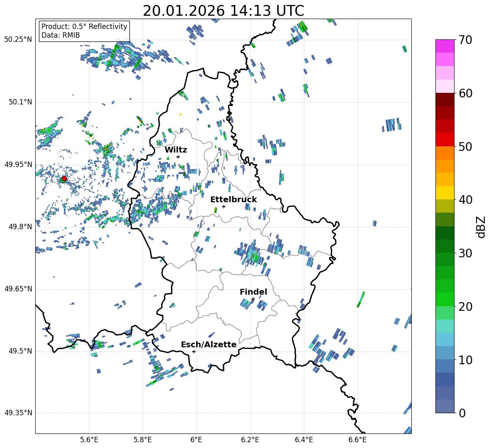Click the yellow swatch just above 40 dBZ
The width and height of the screenshot is (491, 448).
click(445, 193)
